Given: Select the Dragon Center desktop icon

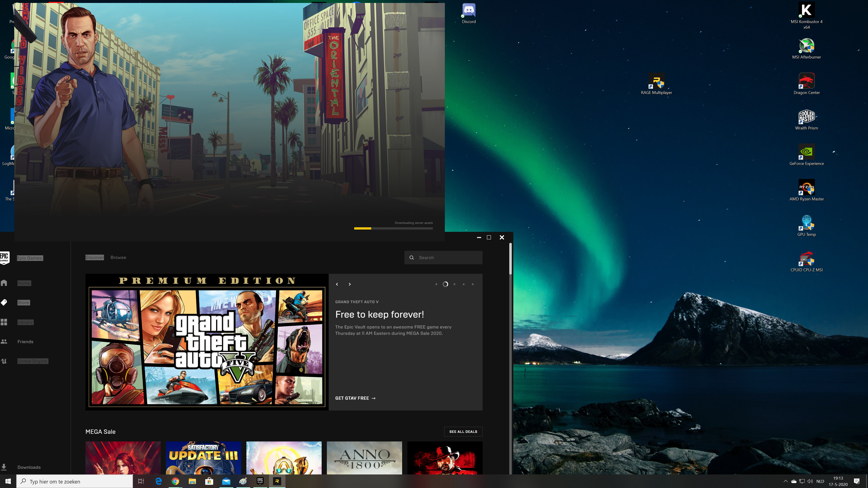Looking at the screenshot, I should tap(806, 84).
